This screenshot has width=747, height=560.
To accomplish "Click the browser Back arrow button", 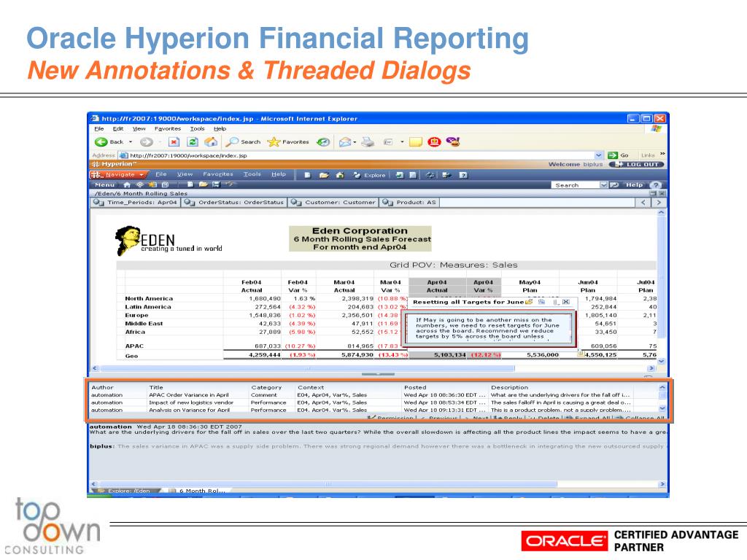I will 101,142.
